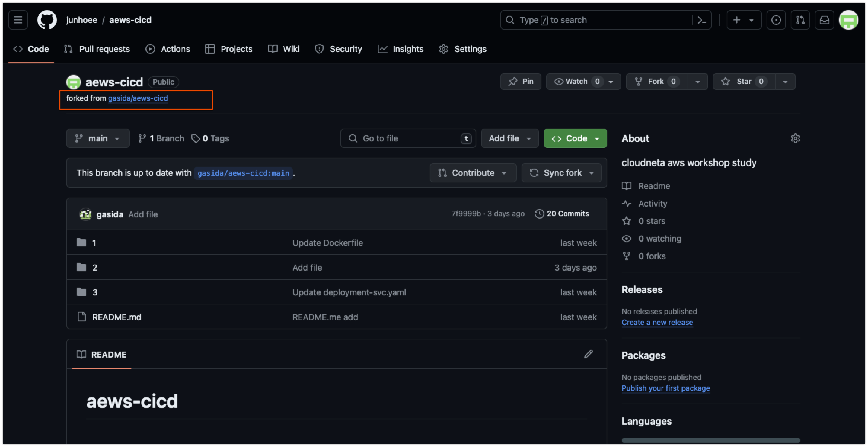The width and height of the screenshot is (868, 447).
Task: Switch to the Settings tab
Action: (463, 49)
